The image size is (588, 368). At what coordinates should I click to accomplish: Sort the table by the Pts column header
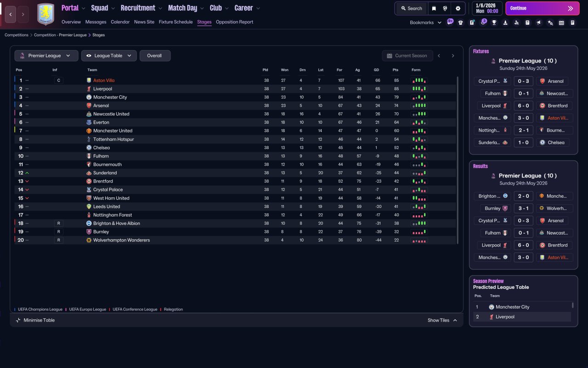click(x=396, y=70)
